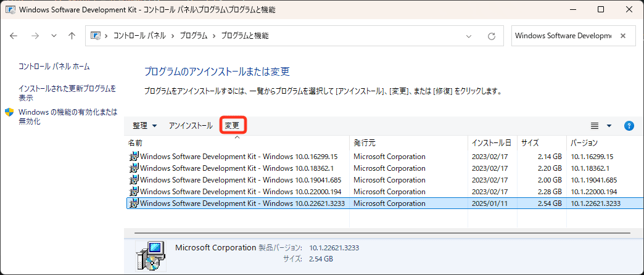Click the window icon in title bar
The image size is (644, 275).
click(10, 10)
